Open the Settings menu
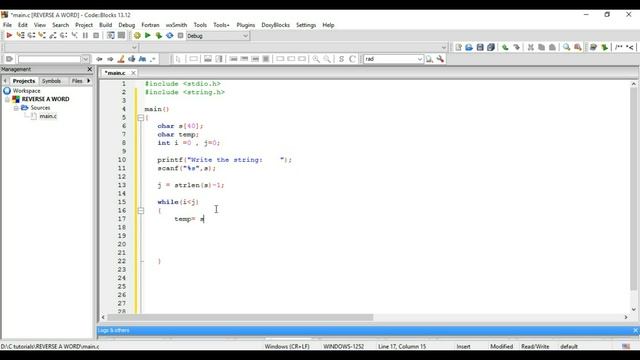The image size is (640, 360). pos(306,25)
